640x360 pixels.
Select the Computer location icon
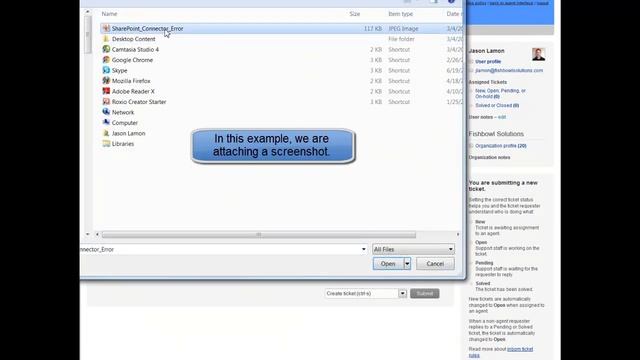[106, 122]
